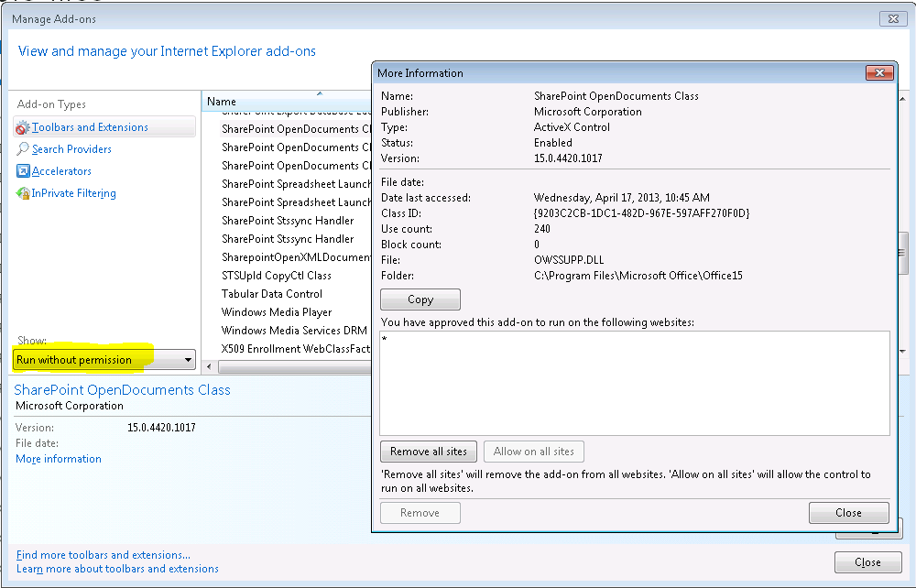
Task: Click the date last accessed value
Action: (622, 197)
